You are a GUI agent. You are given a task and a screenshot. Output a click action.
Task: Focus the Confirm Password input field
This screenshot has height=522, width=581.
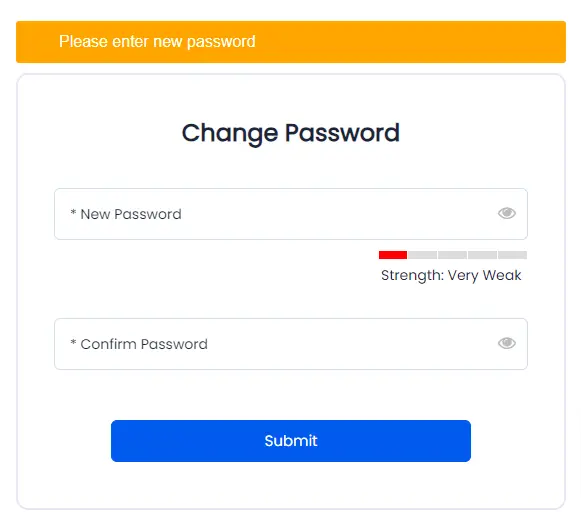(291, 344)
